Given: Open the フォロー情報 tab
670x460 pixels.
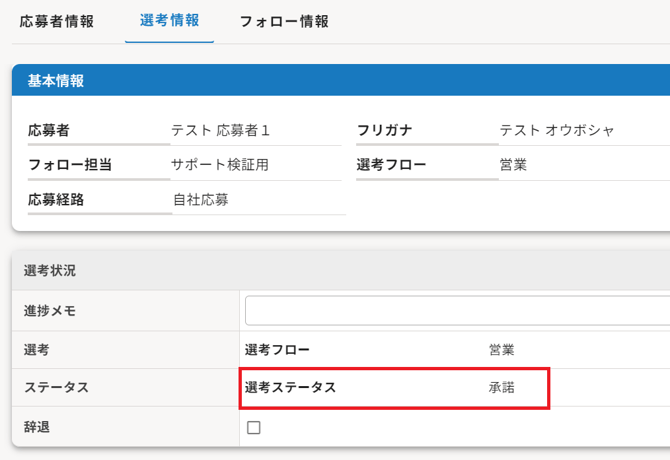Looking at the screenshot, I should (x=284, y=21).
